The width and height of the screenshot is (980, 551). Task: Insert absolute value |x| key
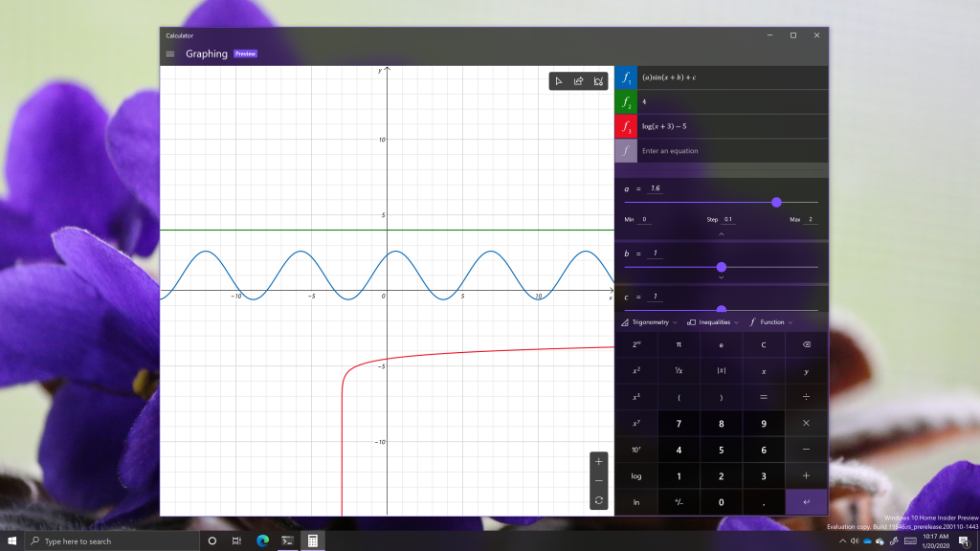point(722,371)
